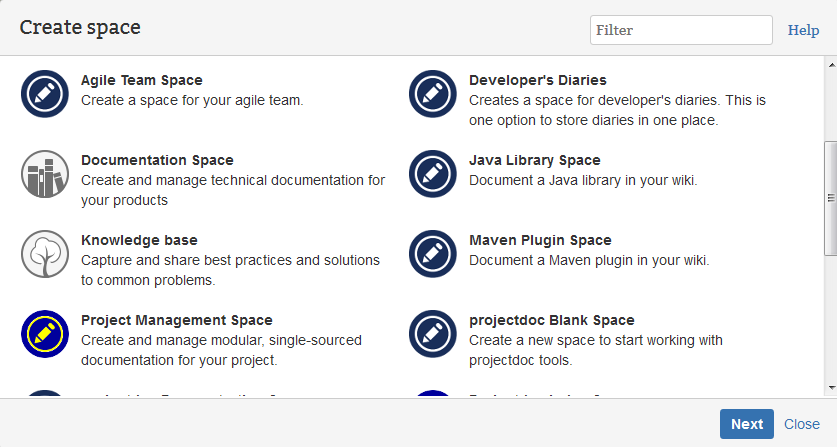Choose the Project Management Space description
This screenshot has height=447, width=837.
click(220, 350)
